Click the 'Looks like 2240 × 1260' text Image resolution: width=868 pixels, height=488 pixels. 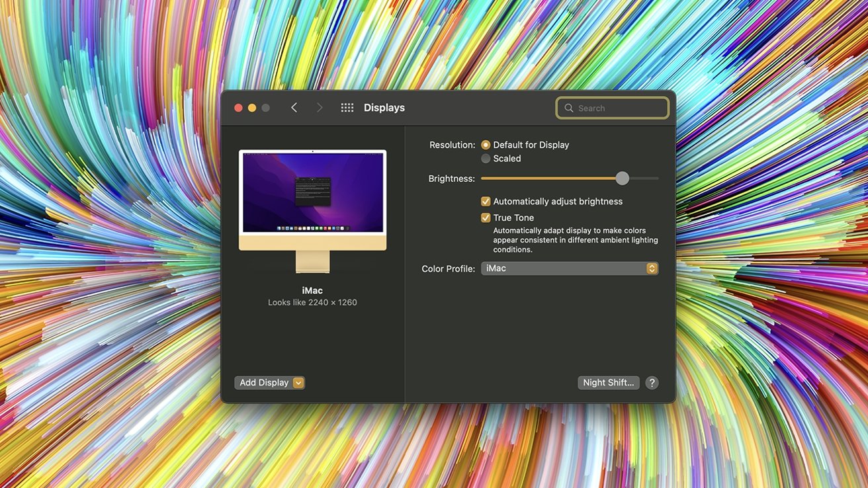click(312, 302)
